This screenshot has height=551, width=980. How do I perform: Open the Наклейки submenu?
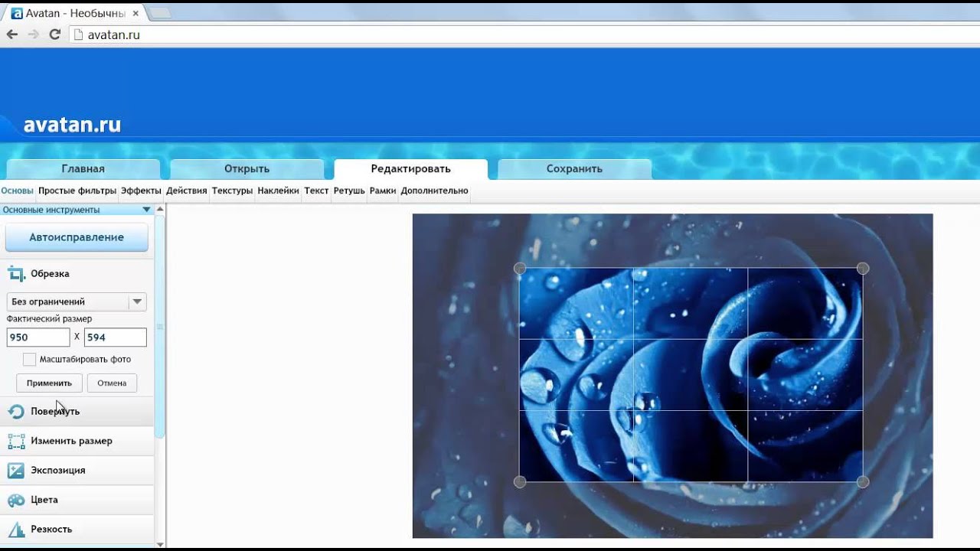279,191
